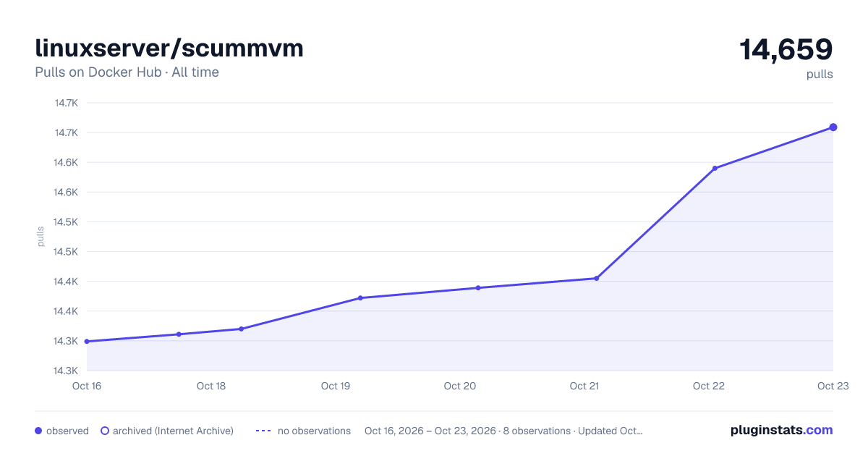Select the data point above the Oct 22 label
Viewport: 868px width, 456px height.
click(715, 169)
